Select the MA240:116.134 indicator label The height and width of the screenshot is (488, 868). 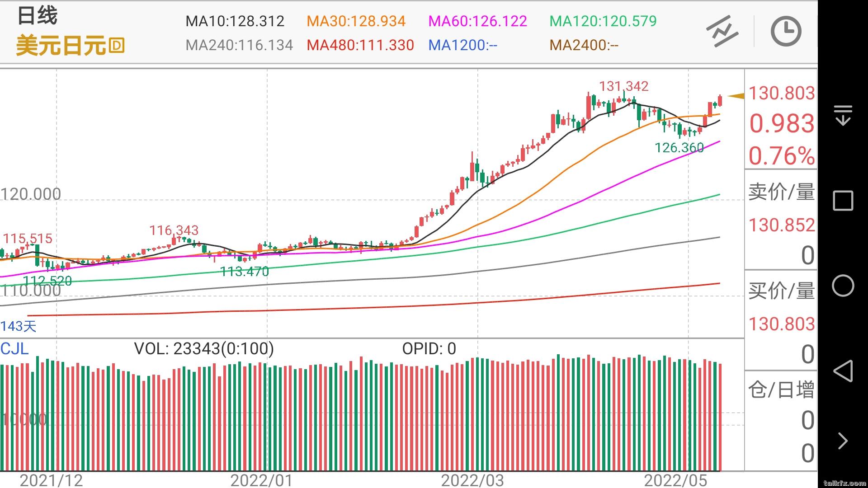239,45
